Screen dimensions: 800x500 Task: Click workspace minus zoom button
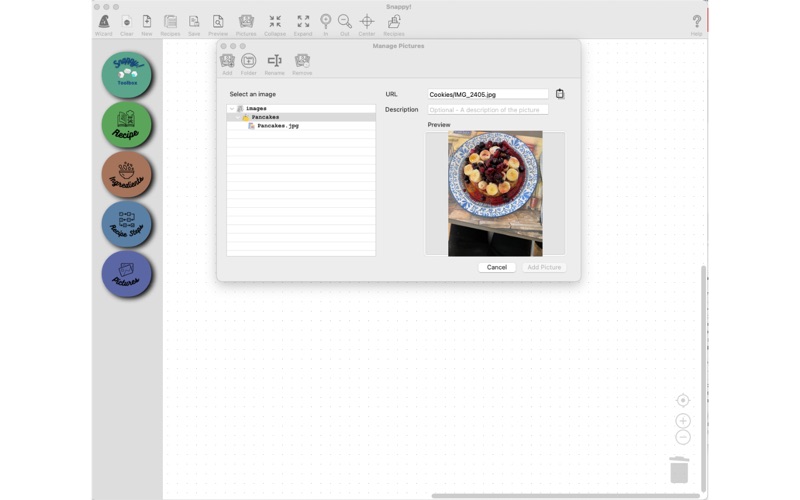click(683, 437)
